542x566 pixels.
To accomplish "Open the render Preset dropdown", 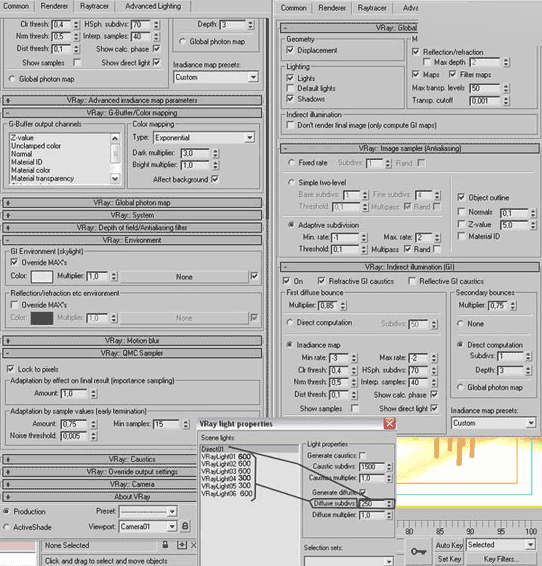I will pos(172,511).
